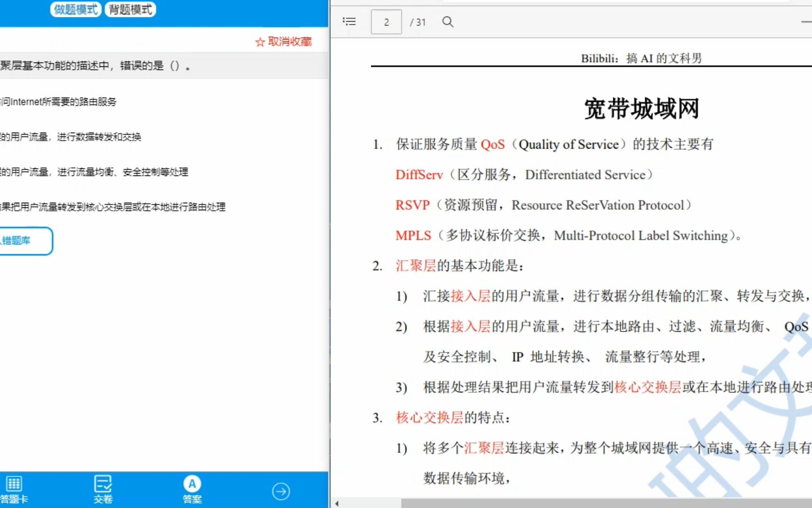This screenshot has width=812, height=508.
Task: Click the red text 核心交换层的特点 heading
Action: (453, 418)
